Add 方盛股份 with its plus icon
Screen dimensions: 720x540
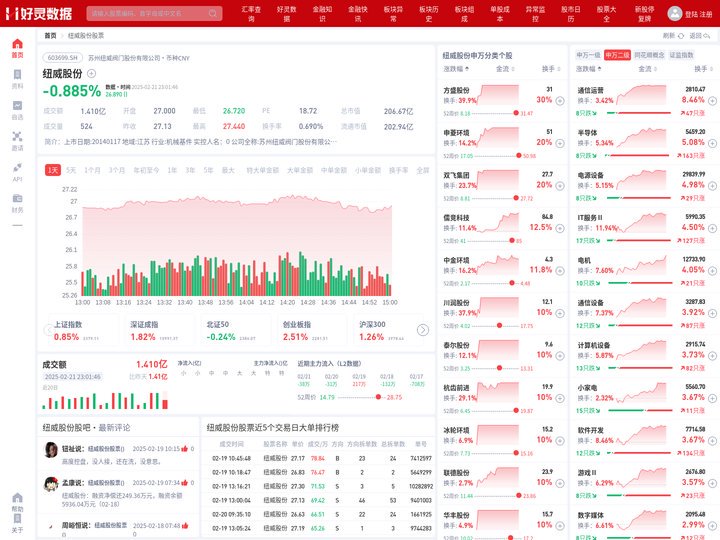(560, 101)
